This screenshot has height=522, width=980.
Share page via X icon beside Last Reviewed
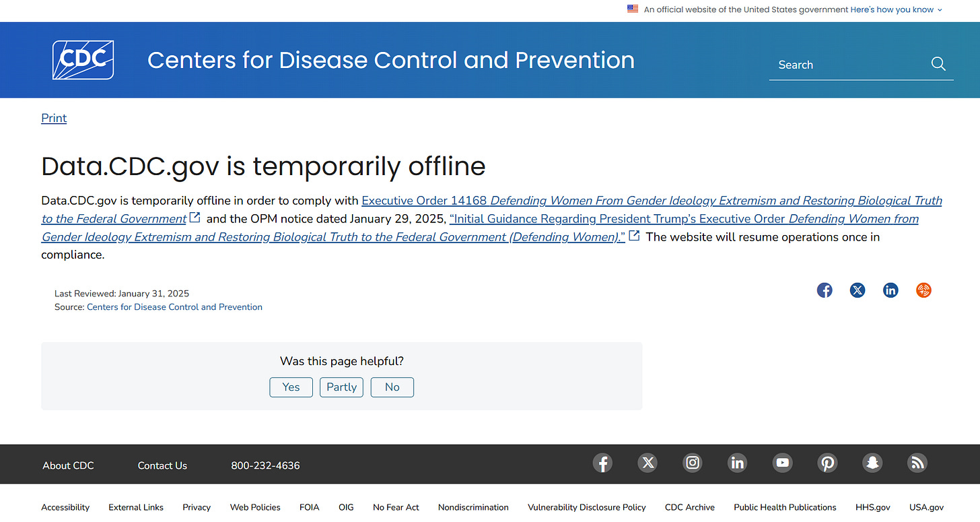(x=858, y=290)
